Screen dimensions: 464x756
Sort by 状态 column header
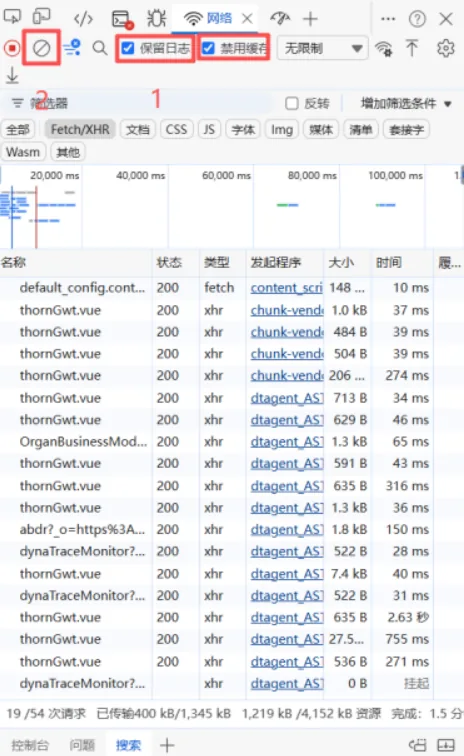176,262
